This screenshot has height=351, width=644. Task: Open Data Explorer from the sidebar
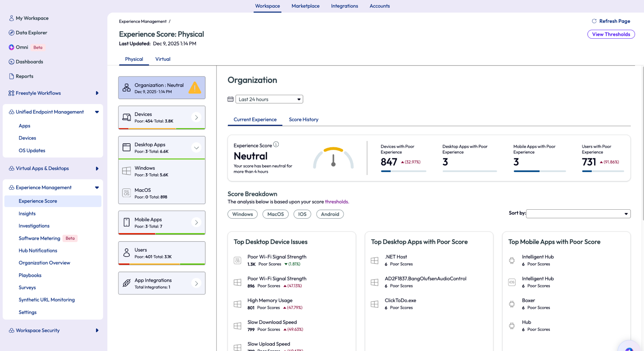click(x=31, y=33)
